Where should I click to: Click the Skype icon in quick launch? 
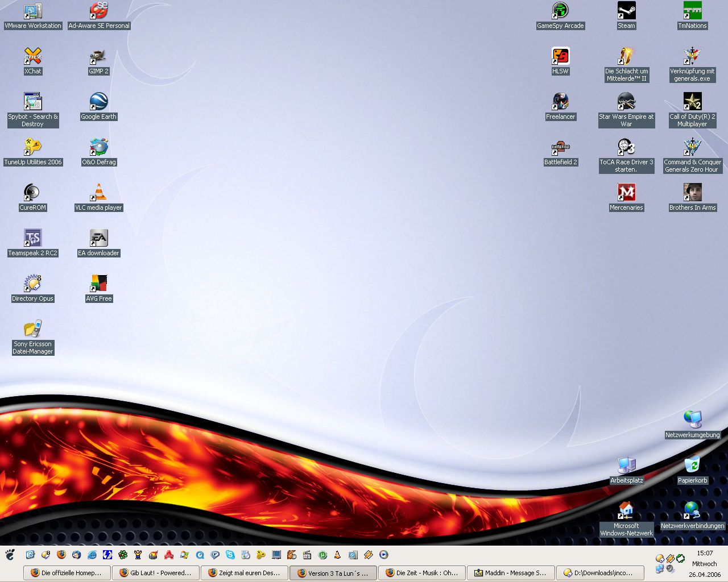230,555
